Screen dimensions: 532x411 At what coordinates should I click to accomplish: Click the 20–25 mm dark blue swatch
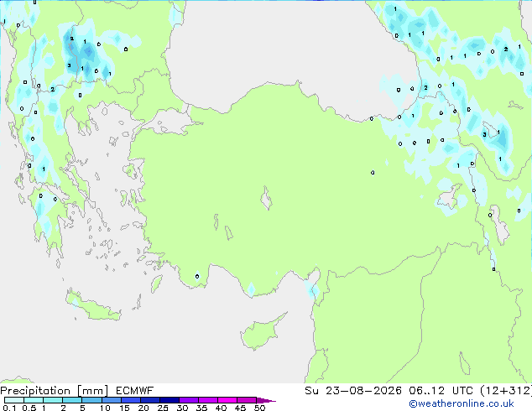pos(149,400)
